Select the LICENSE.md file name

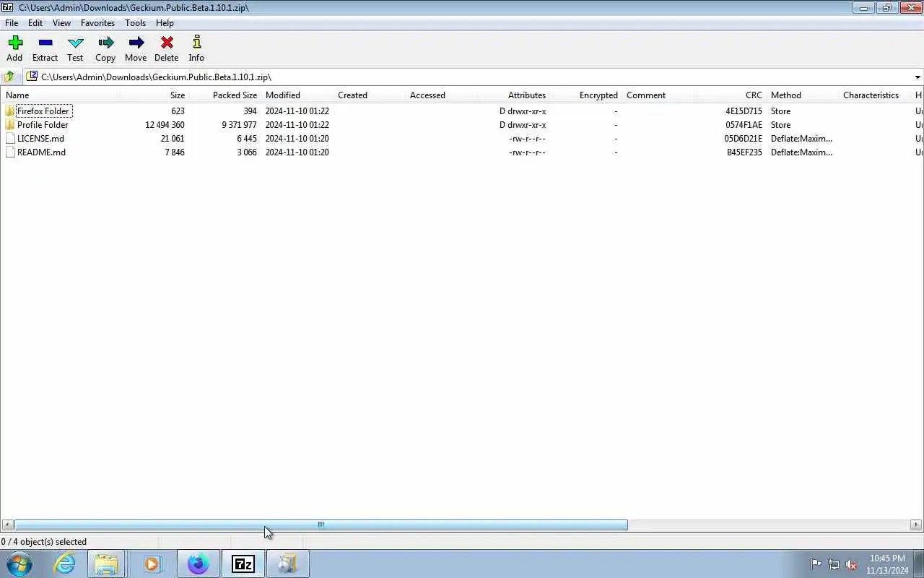coord(40,139)
